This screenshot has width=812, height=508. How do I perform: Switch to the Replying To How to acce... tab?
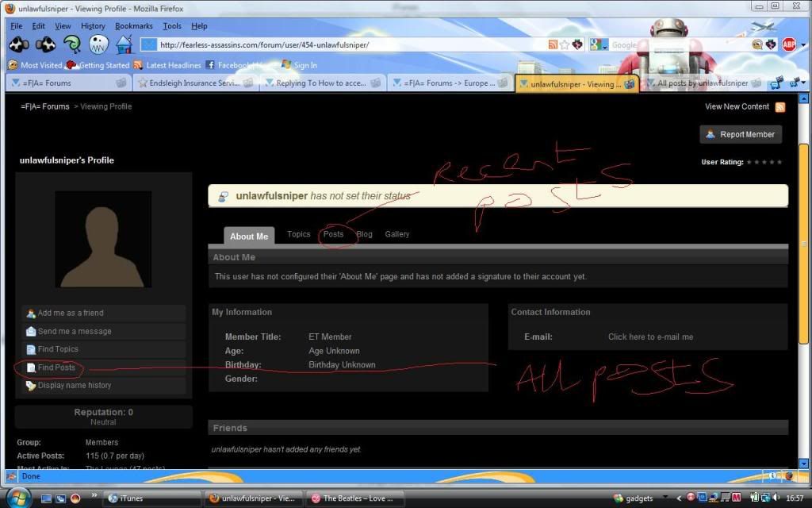point(322,83)
